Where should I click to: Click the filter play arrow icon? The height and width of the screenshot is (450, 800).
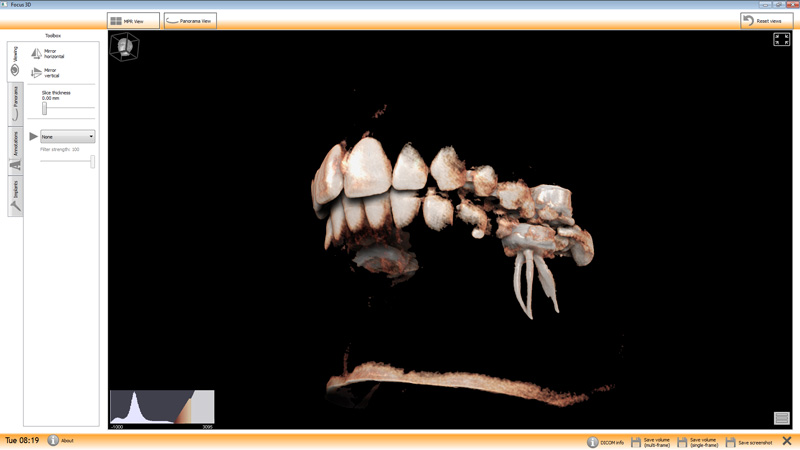pos(34,137)
